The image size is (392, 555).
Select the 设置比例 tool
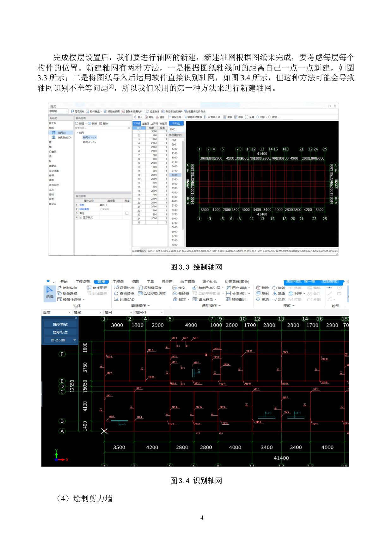[x=124, y=288]
